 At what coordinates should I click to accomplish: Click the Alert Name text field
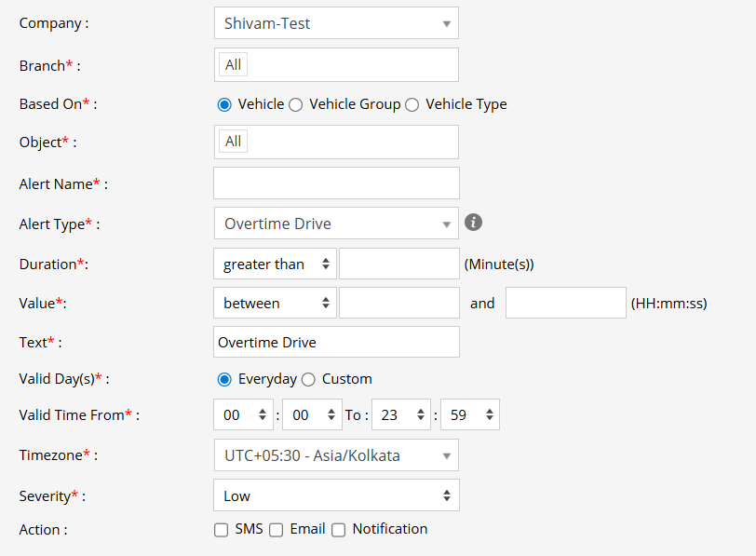(336, 183)
